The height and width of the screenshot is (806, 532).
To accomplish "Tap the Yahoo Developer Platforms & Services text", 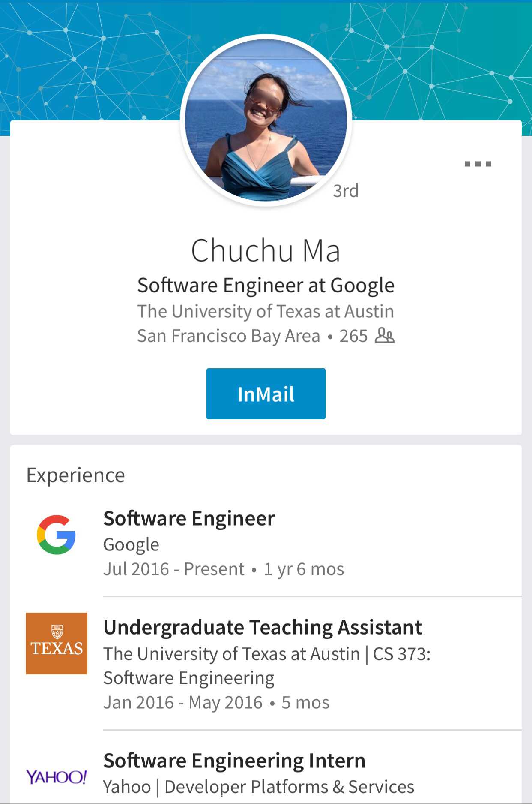I will (259, 787).
